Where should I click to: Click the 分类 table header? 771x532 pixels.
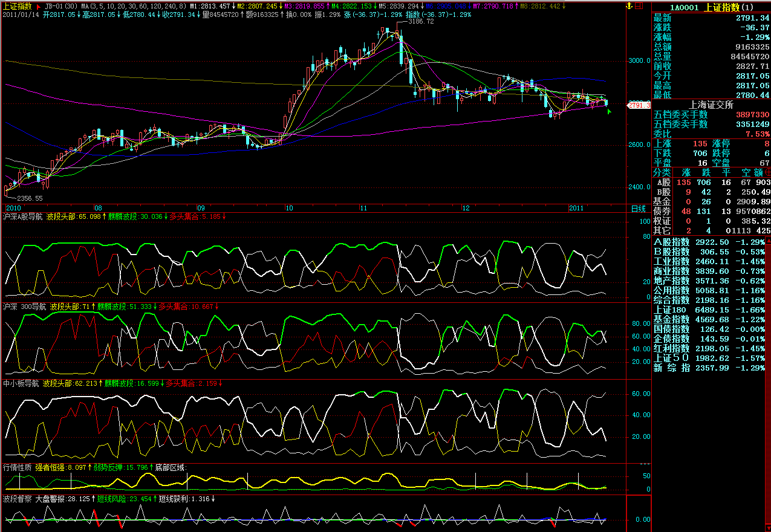pyautogui.click(x=662, y=172)
